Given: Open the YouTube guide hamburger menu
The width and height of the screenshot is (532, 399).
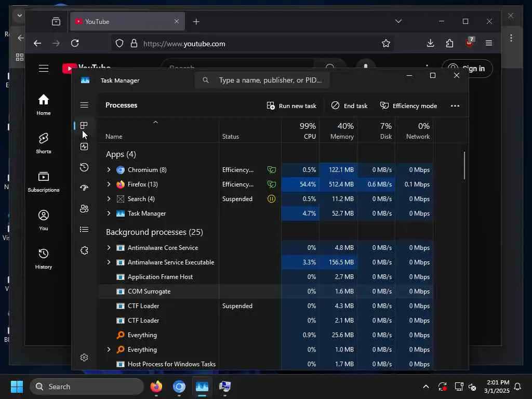Looking at the screenshot, I should coord(44,68).
